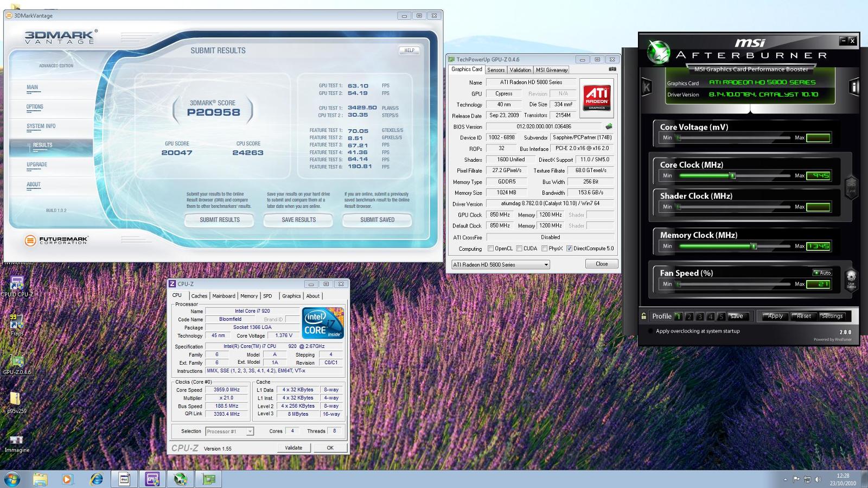The height and width of the screenshot is (488, 868).
Task: Select profile slot 4 in Afterburner
Action: click(711, 316)
